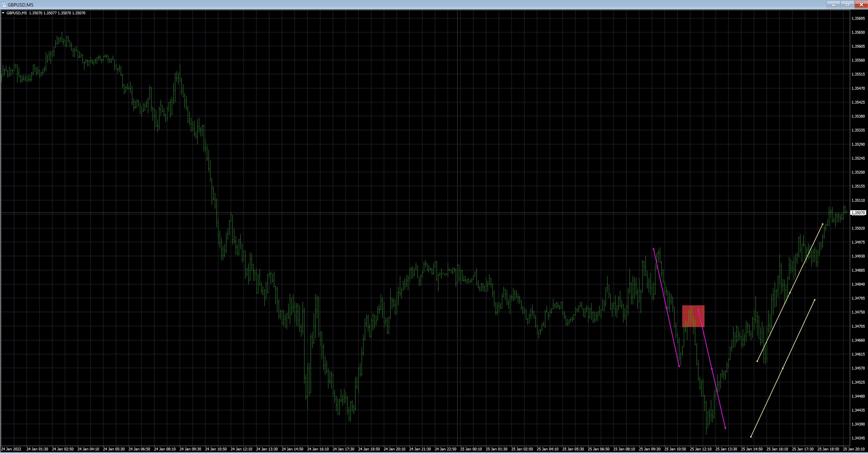This screenshot has height=454, width=868.
Task: Click top anchor of upper yellow trendline
Action: point(823,224)
